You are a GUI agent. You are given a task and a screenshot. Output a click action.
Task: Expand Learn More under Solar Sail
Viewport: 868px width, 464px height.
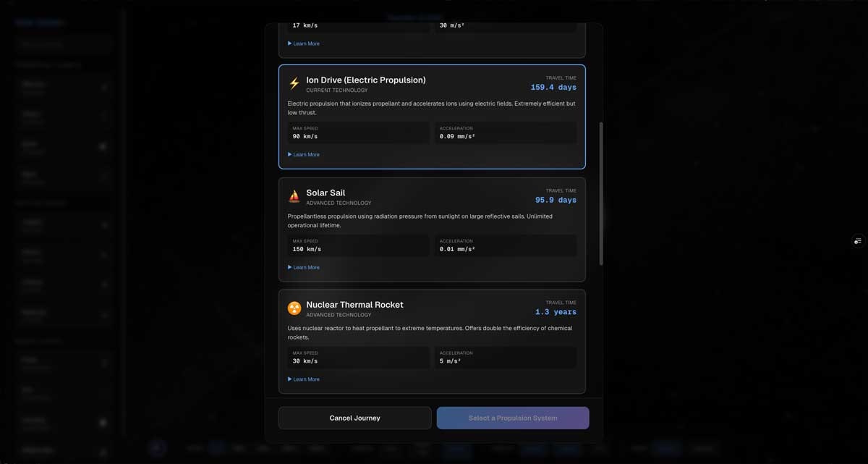(x=303, y=267)
